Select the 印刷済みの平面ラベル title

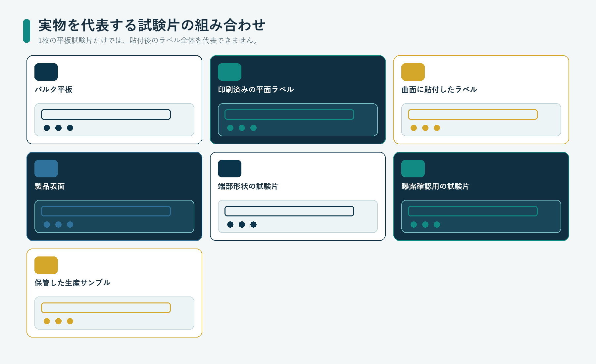point(256,90)
